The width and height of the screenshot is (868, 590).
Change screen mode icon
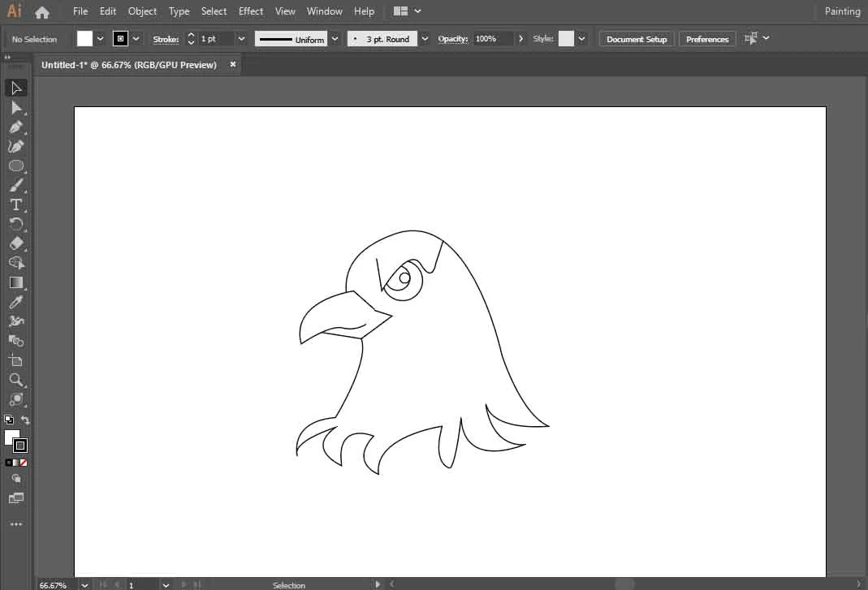[16, 498]
